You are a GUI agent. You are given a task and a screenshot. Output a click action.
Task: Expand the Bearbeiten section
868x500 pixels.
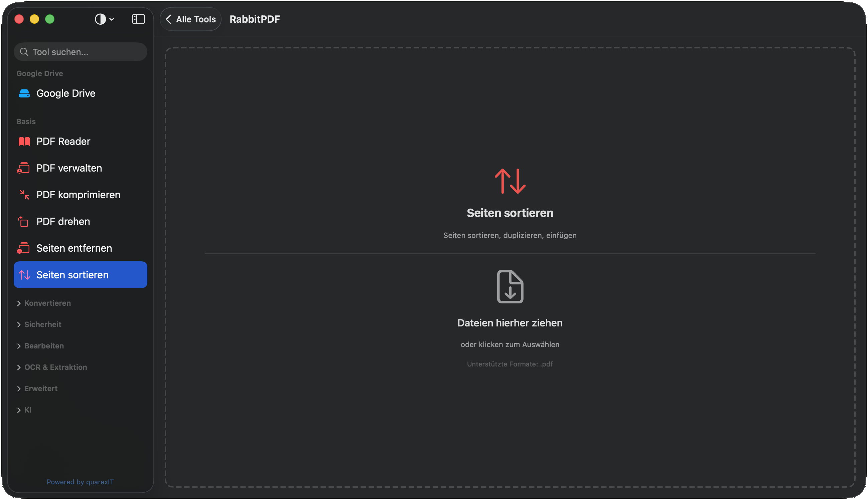40,346
